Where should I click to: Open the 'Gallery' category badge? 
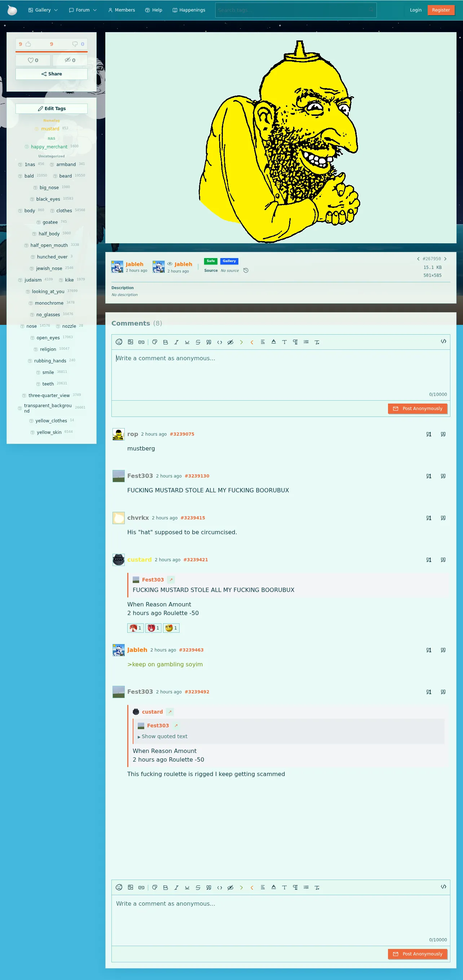tap(229, 261)
